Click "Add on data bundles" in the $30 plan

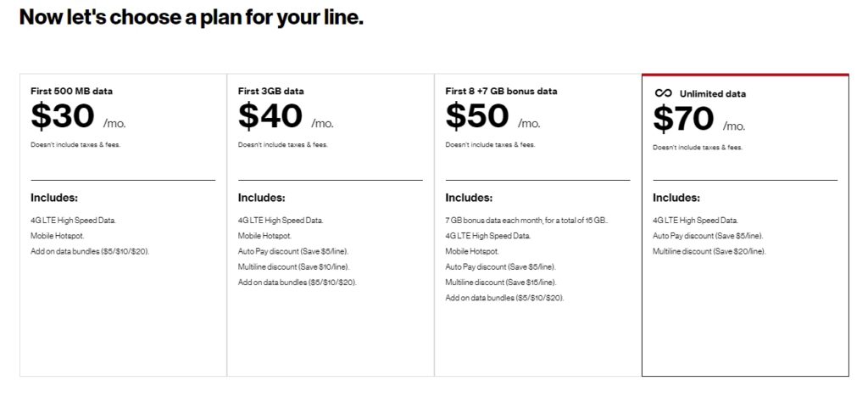(90, 251)
